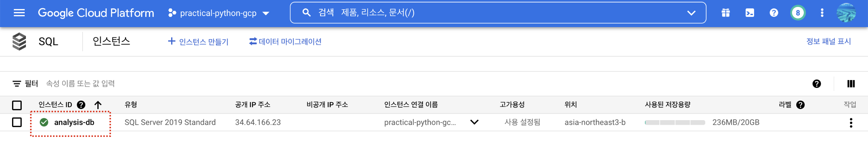Activate Cloud Shell terminal icon
This screenshot has height=162, width=868.
[749, 13]
